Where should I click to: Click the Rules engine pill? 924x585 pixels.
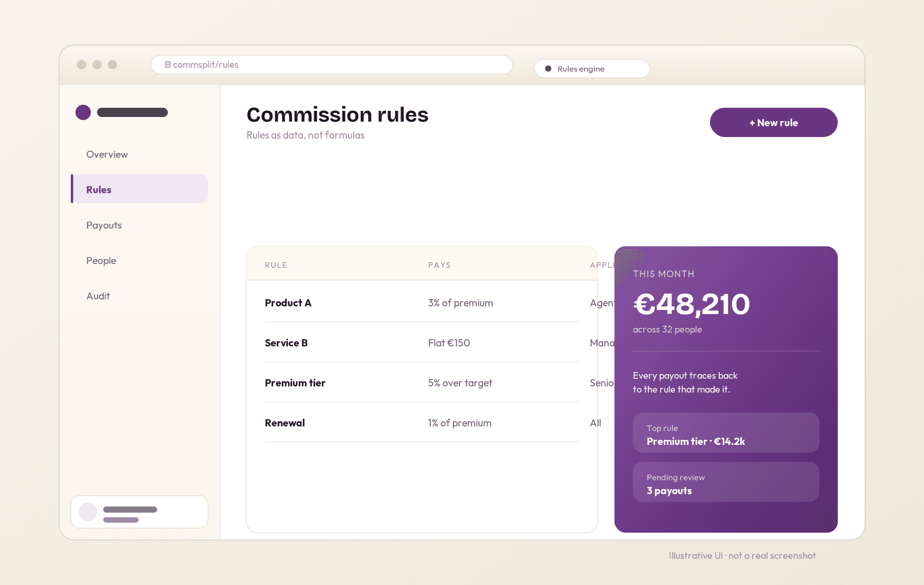pyautogui.click(x=592, y=69)
